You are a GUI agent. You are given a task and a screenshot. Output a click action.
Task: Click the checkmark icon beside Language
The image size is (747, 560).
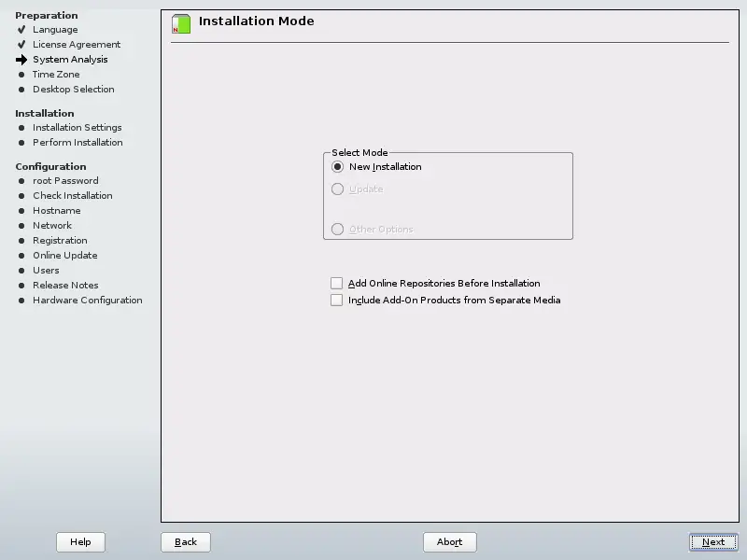tap(21, 30)
